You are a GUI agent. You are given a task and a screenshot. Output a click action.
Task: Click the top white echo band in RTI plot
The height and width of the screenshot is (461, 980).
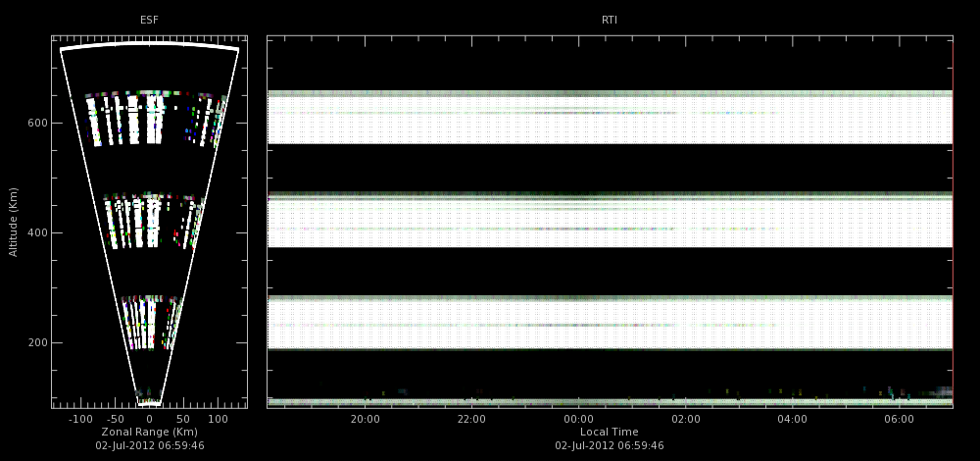[x=610, y=118]
